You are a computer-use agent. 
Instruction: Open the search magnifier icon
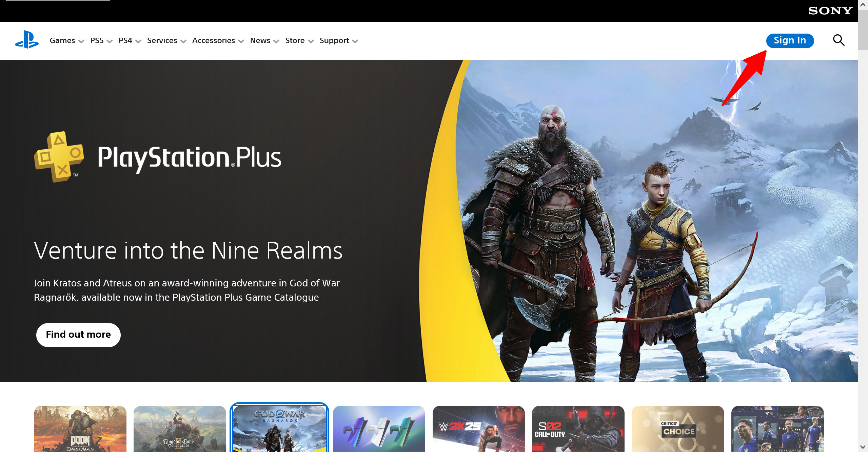coord(839,40)
